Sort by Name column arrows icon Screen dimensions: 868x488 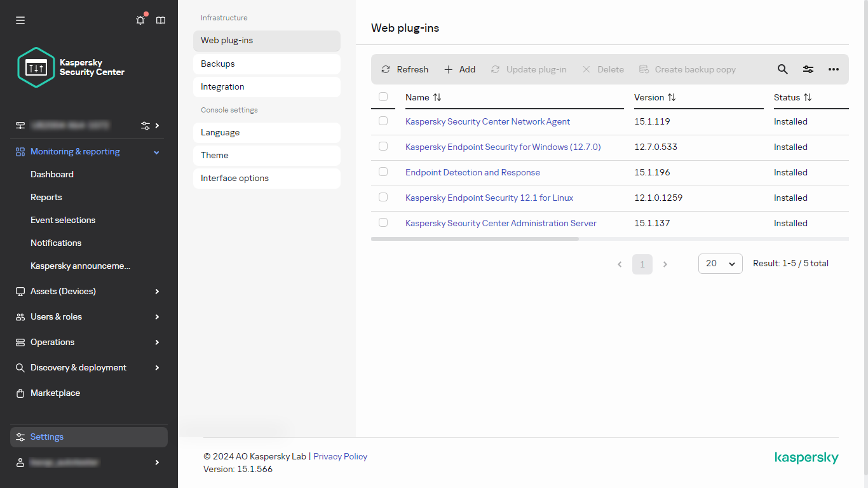tap(437, 97)
